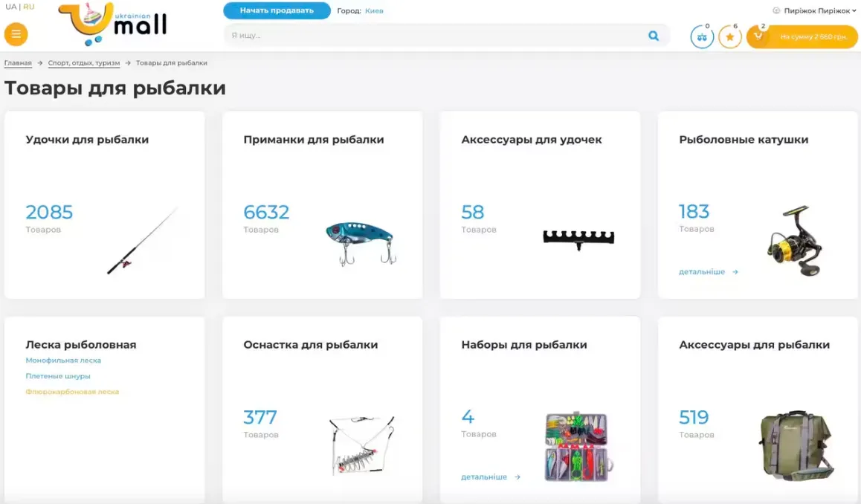Click детальніше under Наборы для рыбалки
861x504 pixels.
(491, 477)
